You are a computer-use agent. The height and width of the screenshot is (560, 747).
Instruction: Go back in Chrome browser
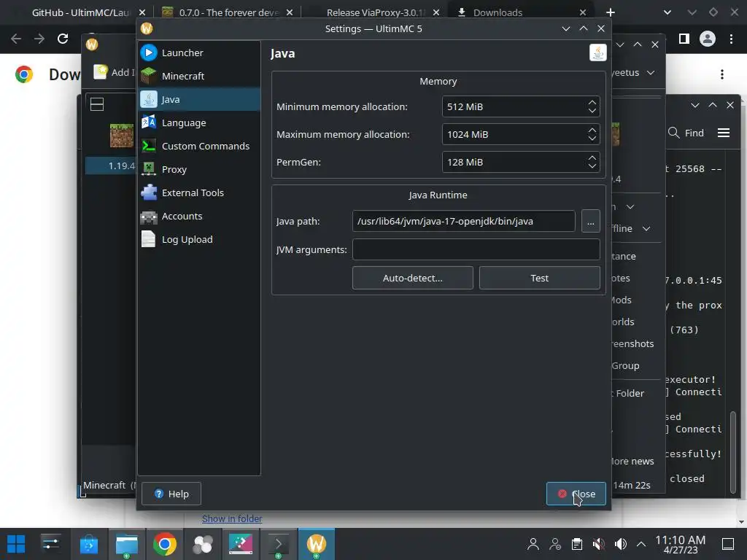coord(16,39)
